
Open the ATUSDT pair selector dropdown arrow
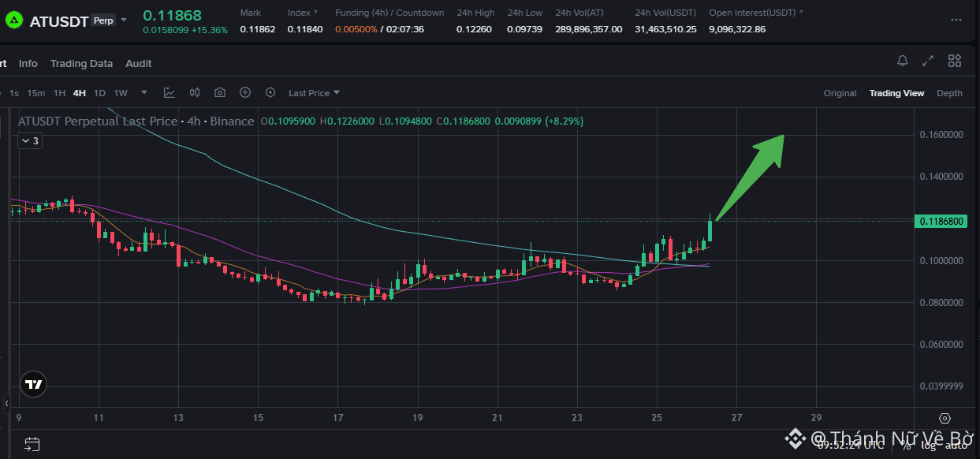point(124,20)
